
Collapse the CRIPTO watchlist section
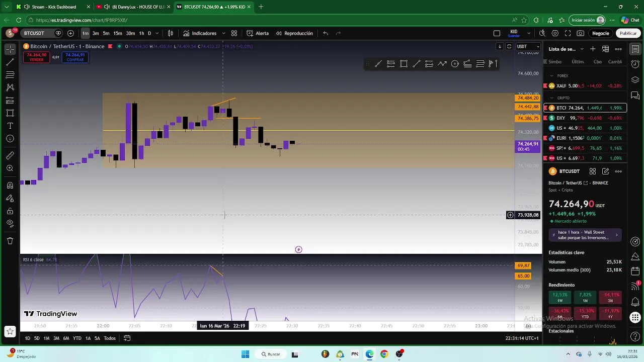552,98
